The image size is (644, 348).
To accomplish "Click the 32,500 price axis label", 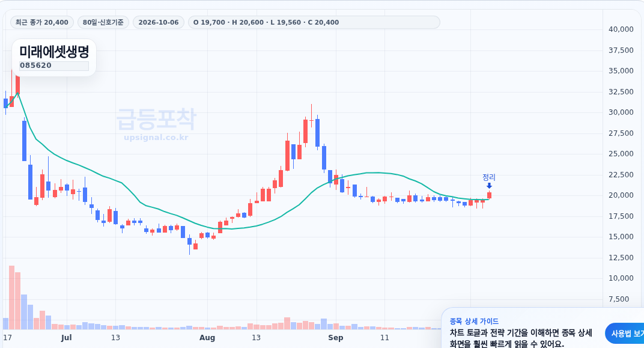I will [x=621, y=91].
